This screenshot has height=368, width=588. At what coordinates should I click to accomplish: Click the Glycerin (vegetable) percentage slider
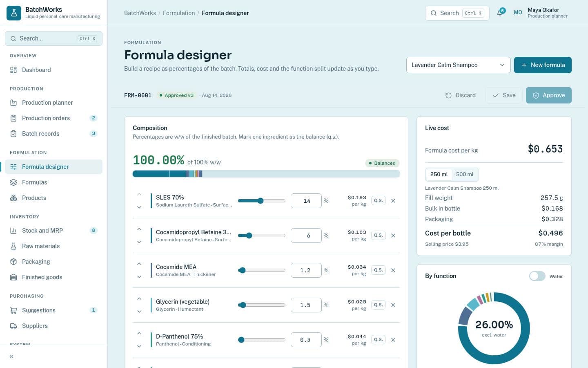[261, 305]
